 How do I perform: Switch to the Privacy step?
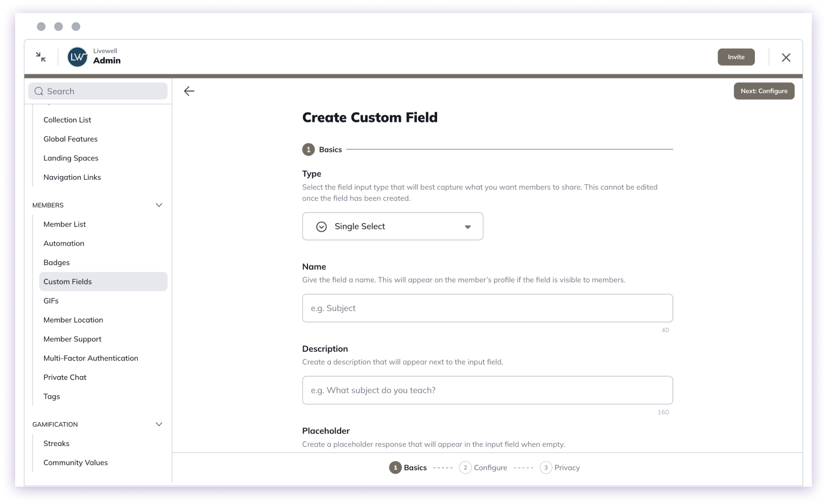pyautogui.click(x=567, y=467)
